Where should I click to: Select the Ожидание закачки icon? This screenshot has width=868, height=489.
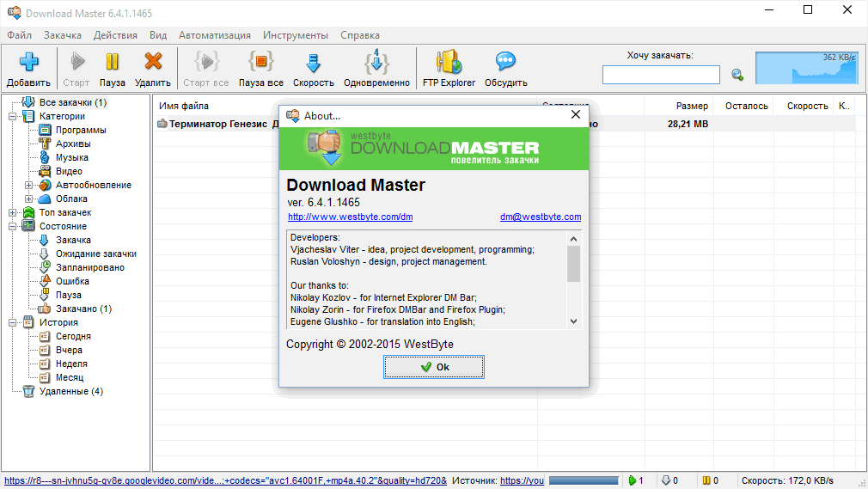pyautogui.click(x=45, y=254)
